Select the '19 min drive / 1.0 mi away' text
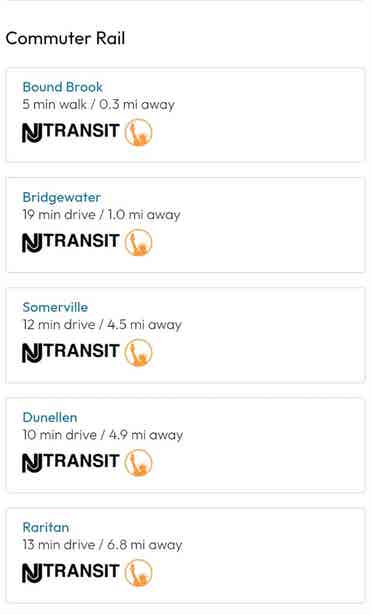Screen dimensions: 372x615 [x=101, y=215]
